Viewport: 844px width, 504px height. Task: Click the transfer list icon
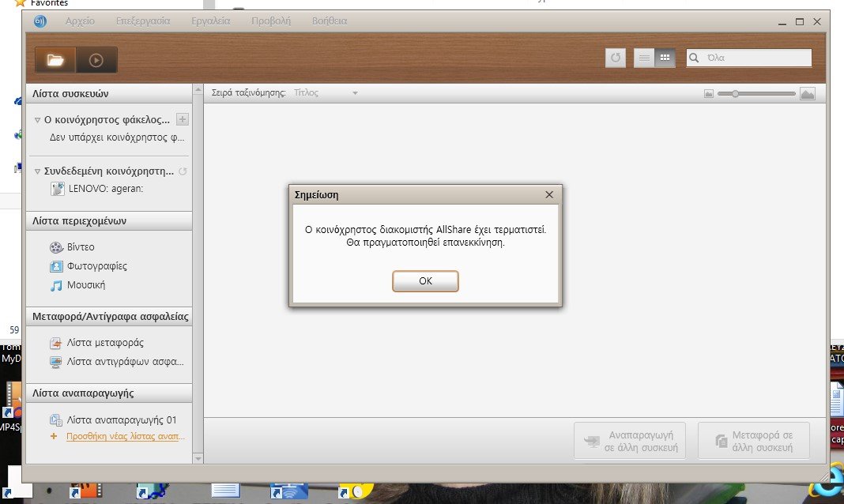[x=55, y=343]
